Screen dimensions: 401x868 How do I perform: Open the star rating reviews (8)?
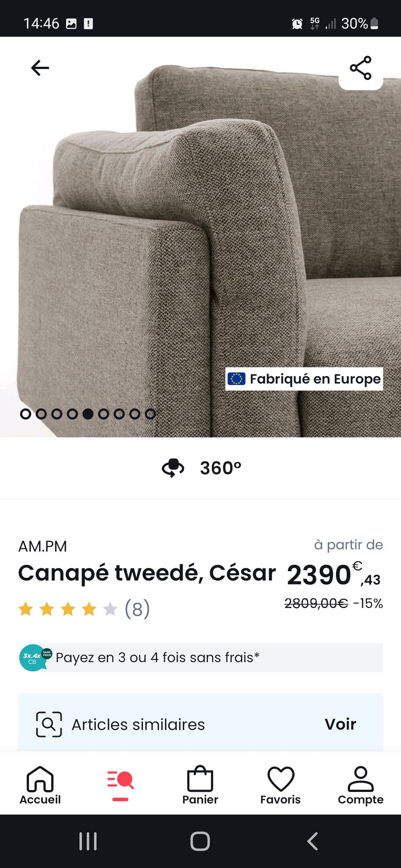click(x=84, y=609)
